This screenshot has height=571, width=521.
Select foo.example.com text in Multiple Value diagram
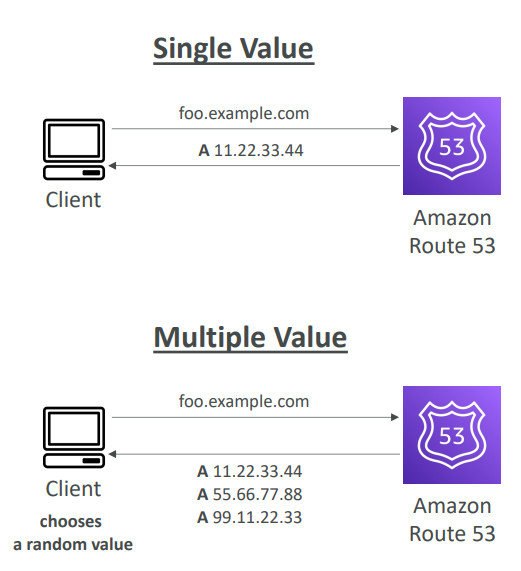click(244, 402)
